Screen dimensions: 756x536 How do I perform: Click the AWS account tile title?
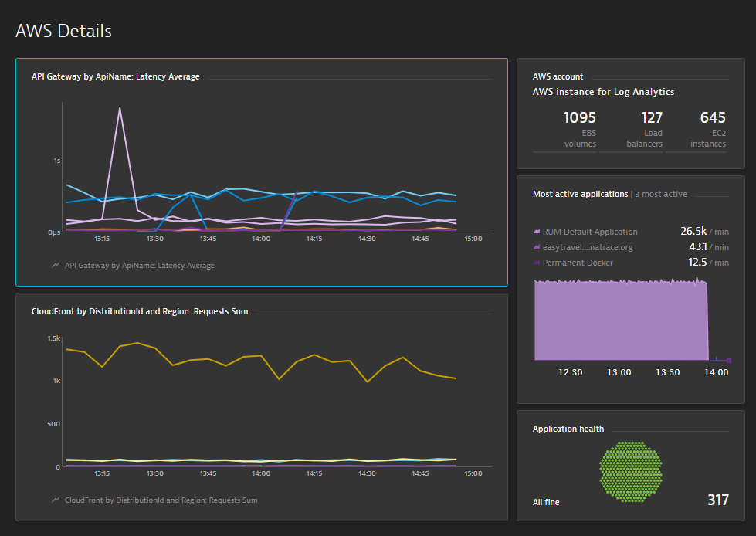(x=558, y=76)
